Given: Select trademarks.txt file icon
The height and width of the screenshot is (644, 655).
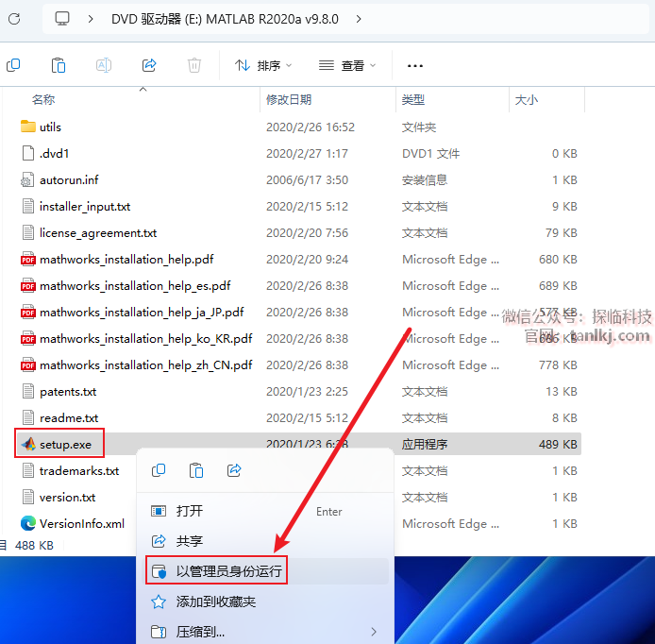Looking at the screenshot, I should [28, 471].
